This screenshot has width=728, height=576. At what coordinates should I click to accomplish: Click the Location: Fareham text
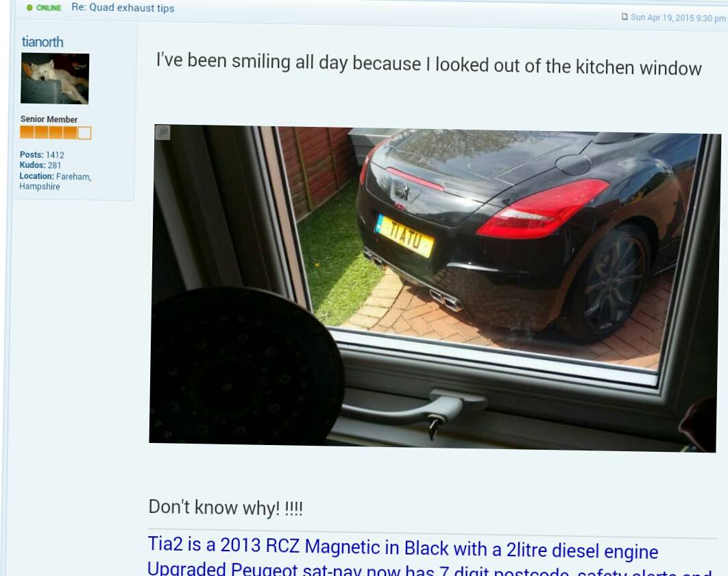tap(56, 176)
